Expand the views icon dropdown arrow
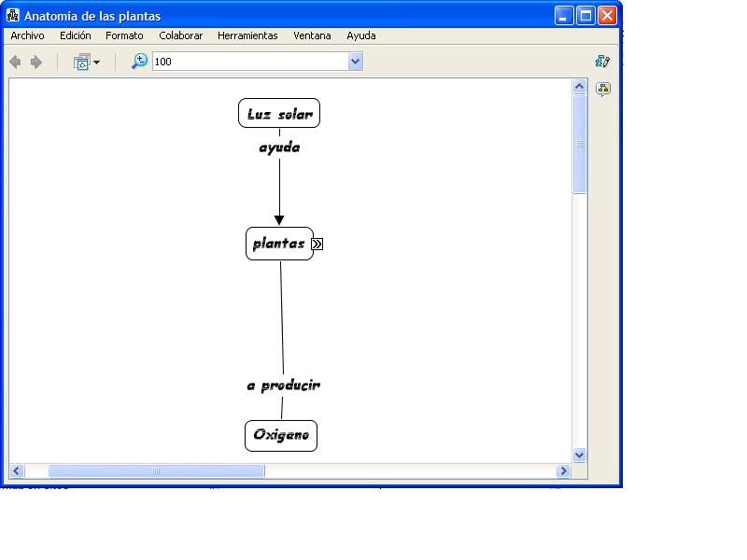This screenshot has height=560, width=747. click(97, 63)
